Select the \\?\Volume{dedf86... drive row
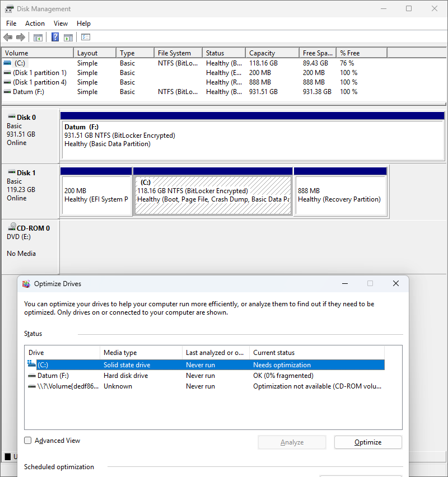448x477 pixels. click(206, 386)
